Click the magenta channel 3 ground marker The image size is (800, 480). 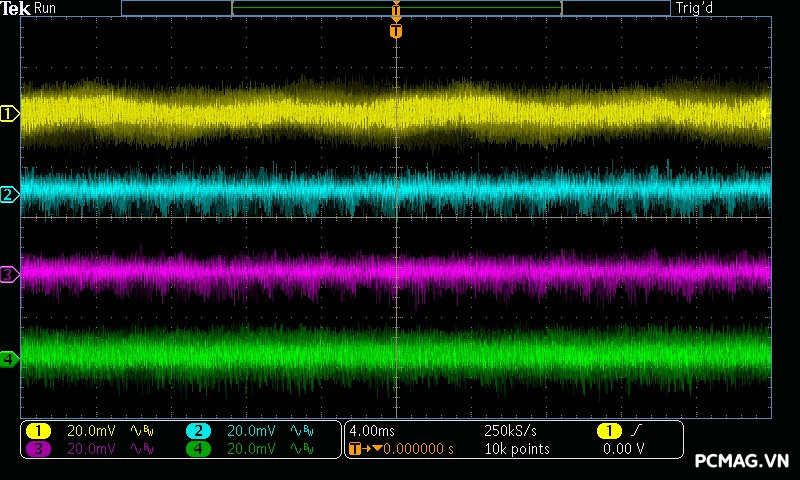point(9,274)
